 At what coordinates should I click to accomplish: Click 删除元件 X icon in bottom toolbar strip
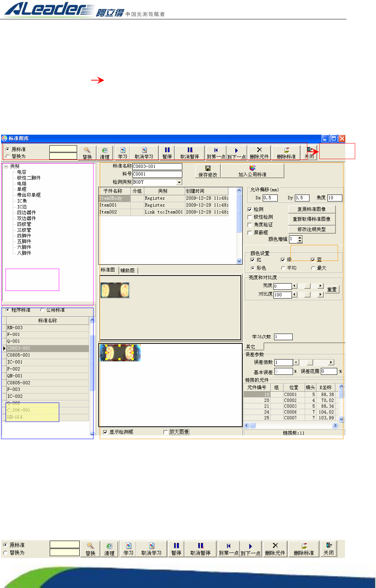click(275, 549)
